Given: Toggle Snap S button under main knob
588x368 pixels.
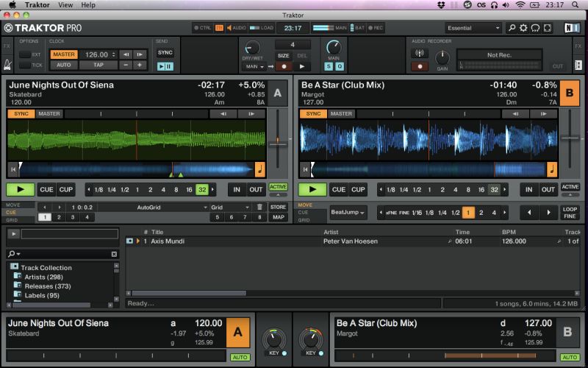Looking at the screenshot, I should point(329,66).
